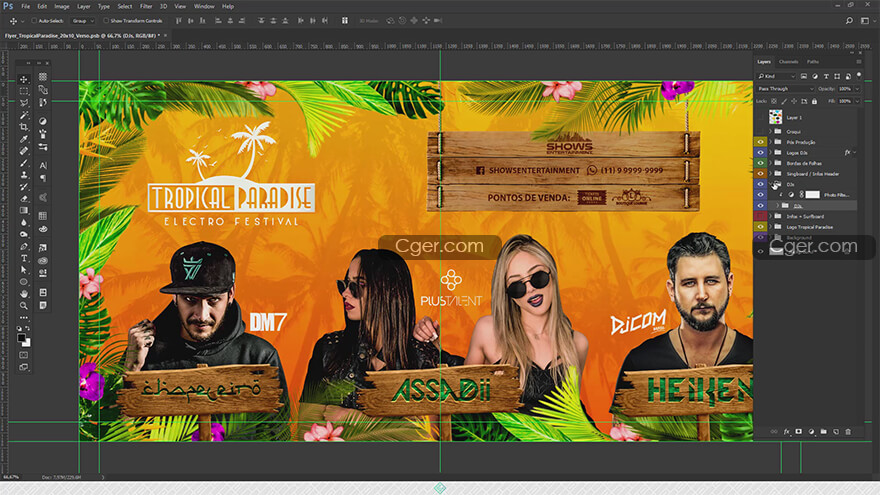
Task: Hide the Logos DJs group
Action: tap(760, 153)
